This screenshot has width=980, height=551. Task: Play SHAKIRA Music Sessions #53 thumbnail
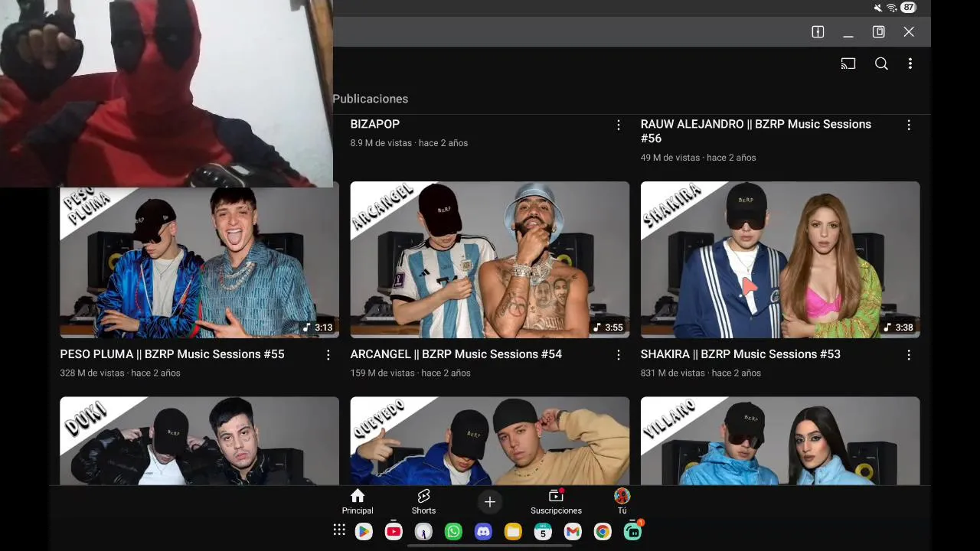point(780,259)
